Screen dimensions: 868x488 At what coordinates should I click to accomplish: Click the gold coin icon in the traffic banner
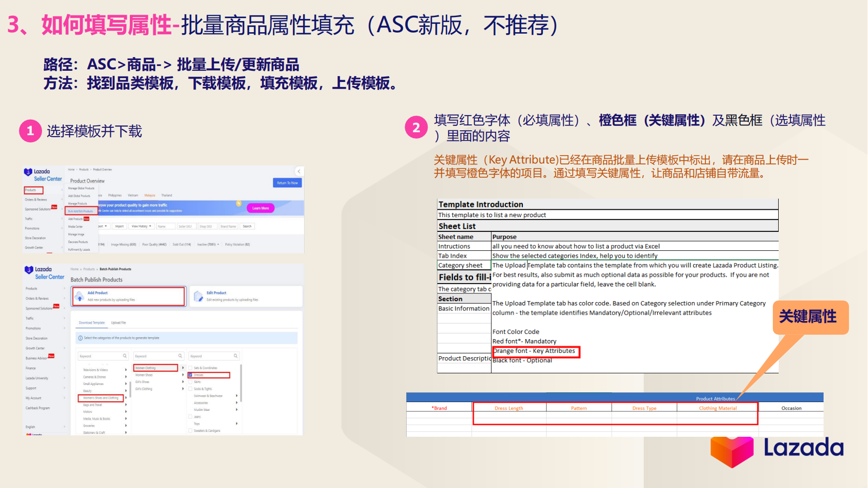pyautogui.click(x=239, y=203)
